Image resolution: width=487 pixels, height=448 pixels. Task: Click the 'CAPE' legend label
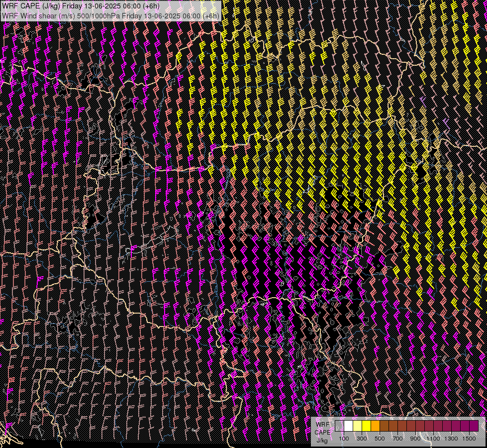pyautogui.click(x=322, y=433)
